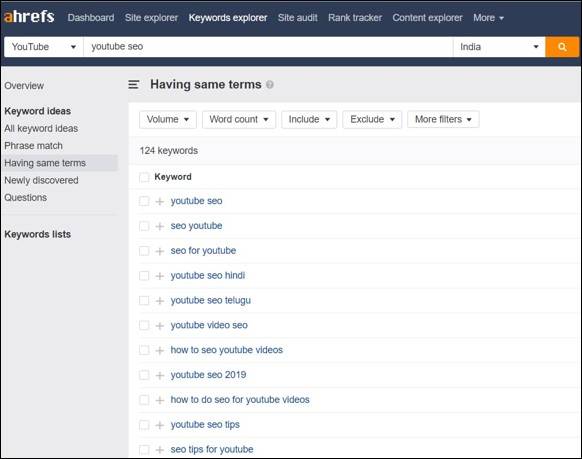
Task: Open All keyword ideas report
Action: point(41,128)
